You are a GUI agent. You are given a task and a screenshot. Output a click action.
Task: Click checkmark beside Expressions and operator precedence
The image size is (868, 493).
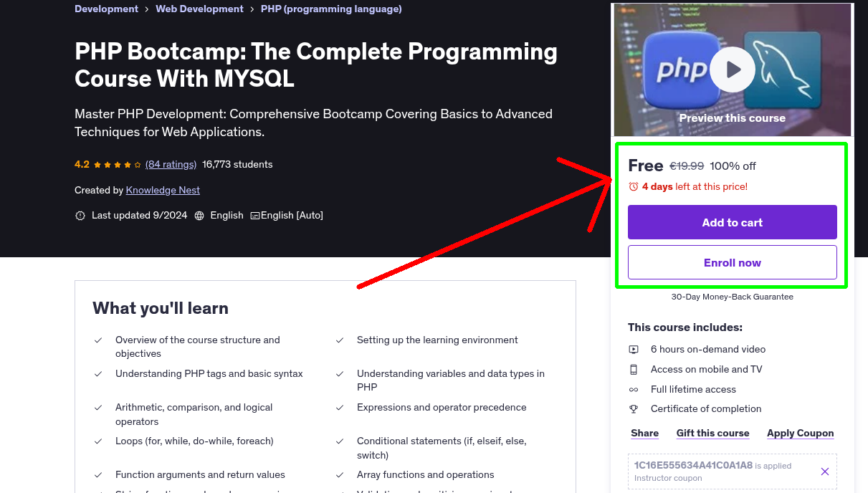click(340, 408)
